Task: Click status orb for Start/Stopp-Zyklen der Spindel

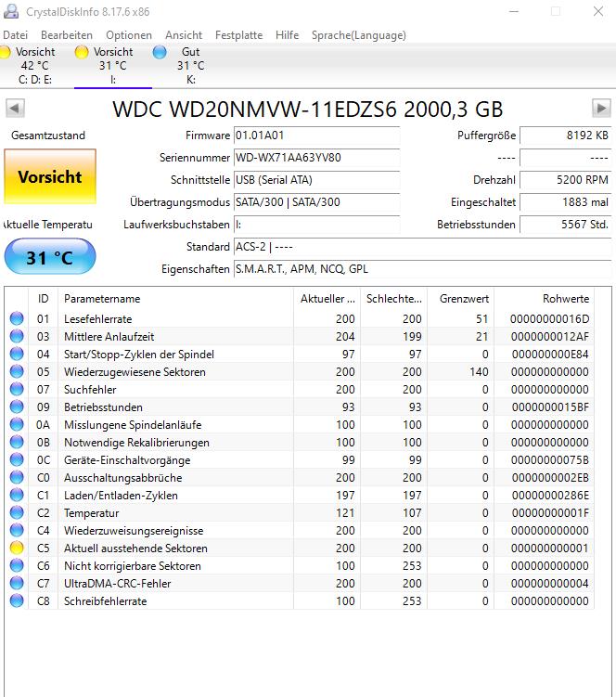Action: pyautogui.click(x=17, y=354)
